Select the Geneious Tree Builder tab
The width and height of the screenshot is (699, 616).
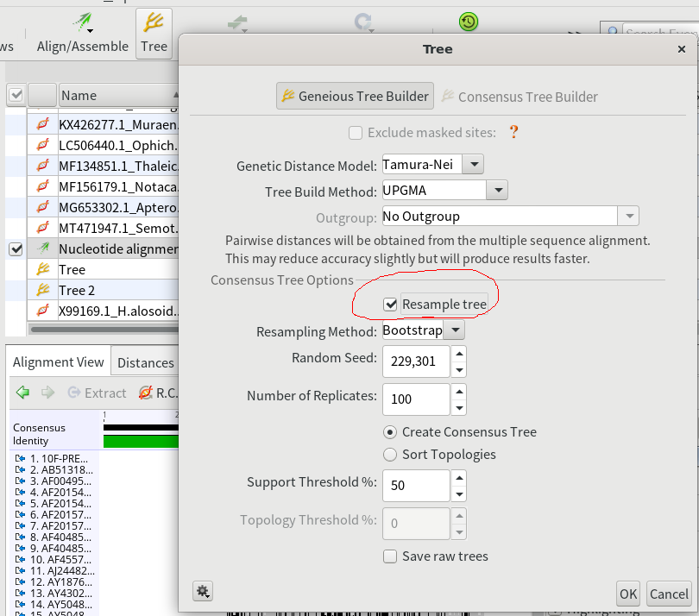point(355,97)
